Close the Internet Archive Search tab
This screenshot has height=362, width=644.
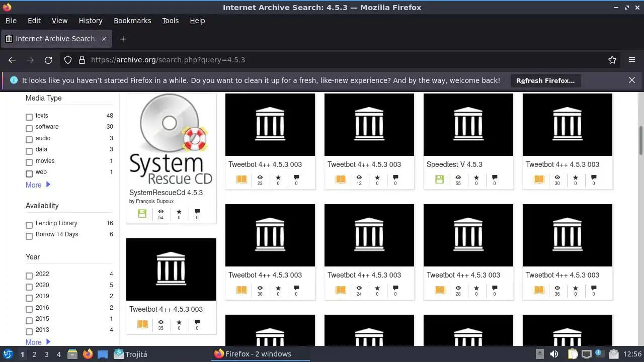coord(104,39)
